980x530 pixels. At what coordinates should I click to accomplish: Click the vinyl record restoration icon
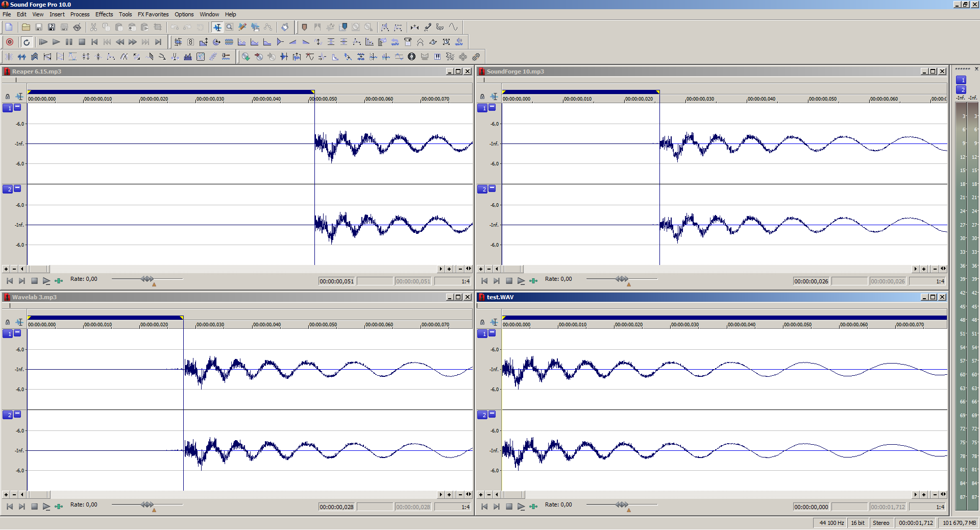coord(411,57)
